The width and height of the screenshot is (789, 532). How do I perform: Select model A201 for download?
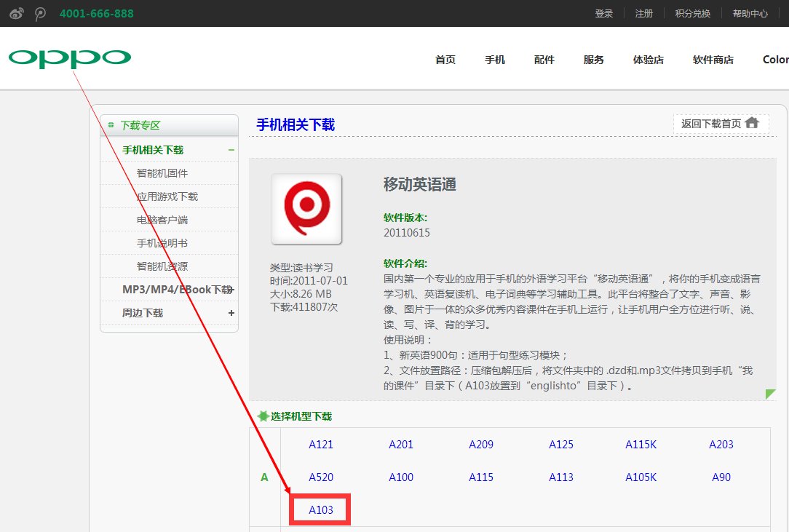[x=401, y=445]
